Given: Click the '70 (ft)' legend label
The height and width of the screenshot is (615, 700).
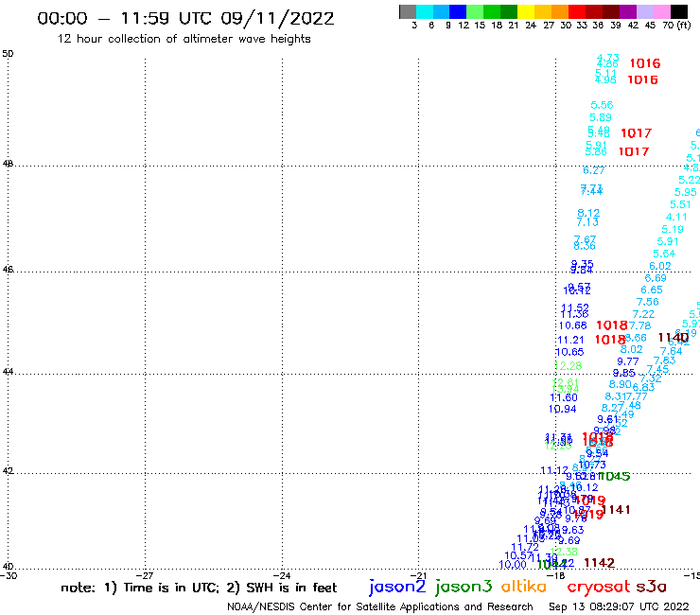Looking at the screenshot, I should [676, 26].
